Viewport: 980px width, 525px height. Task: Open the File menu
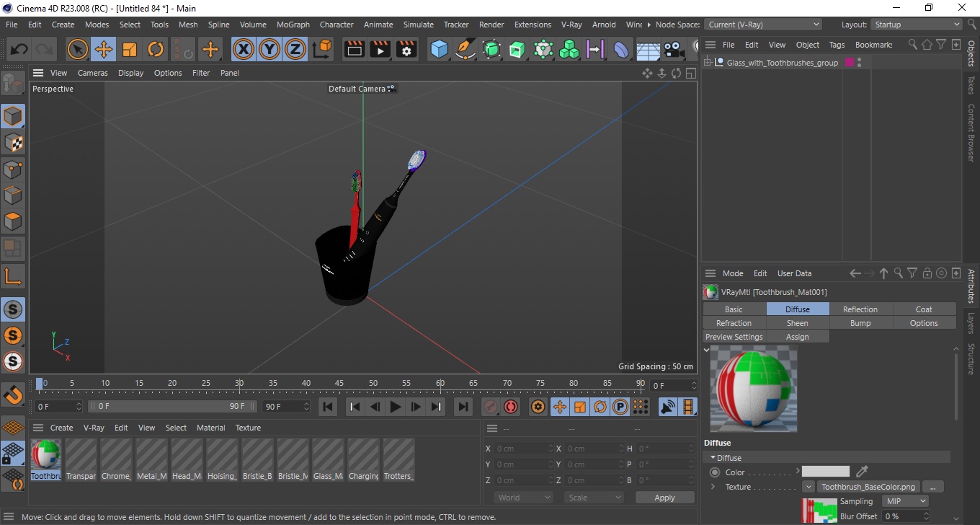12,25
